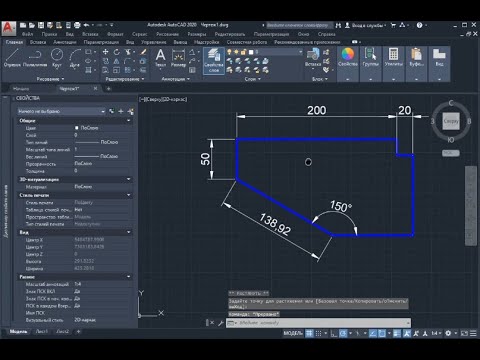Open the Размеры menu
Screen dimensions: 480x360
point(197,34)
